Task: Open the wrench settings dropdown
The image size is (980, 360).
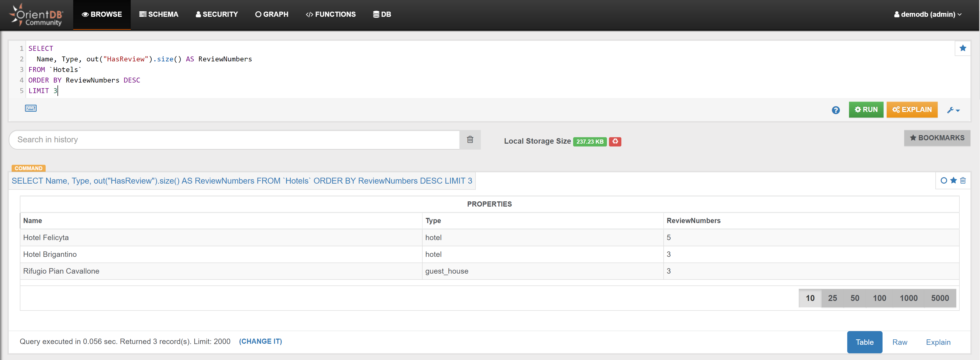Action: coord(953,110)
